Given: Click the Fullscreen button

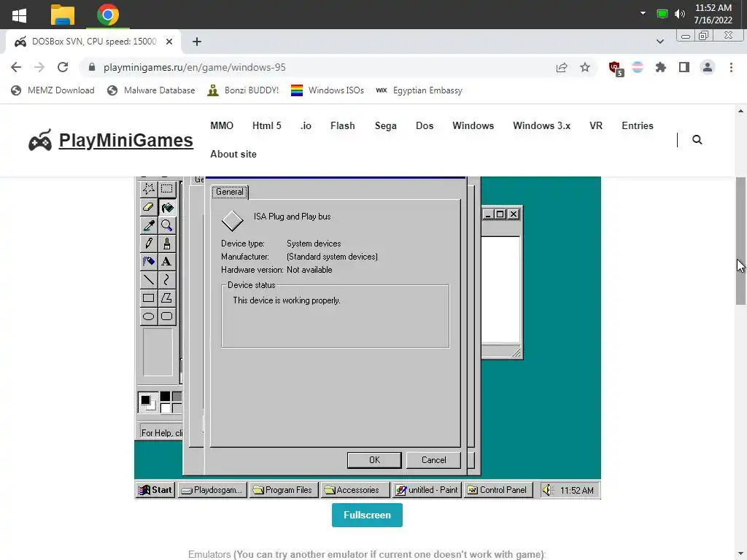Looking at the screenshot, I should [367, 516].
